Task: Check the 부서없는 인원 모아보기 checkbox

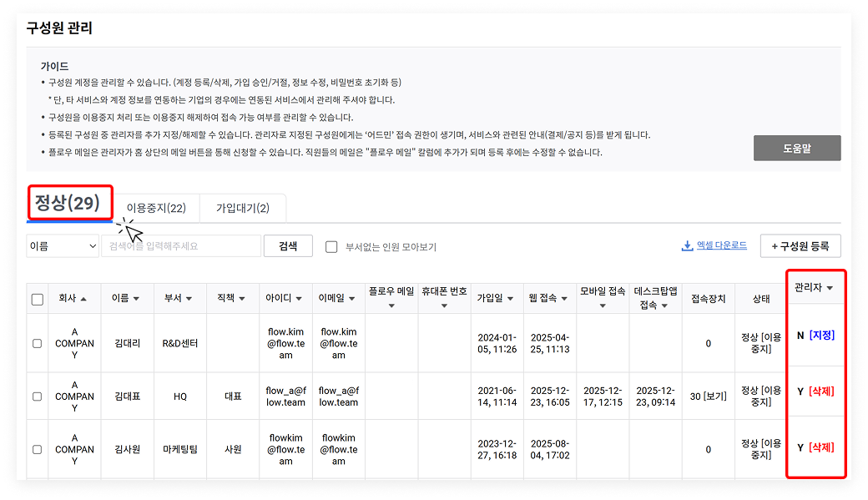Action: point(331,247)
